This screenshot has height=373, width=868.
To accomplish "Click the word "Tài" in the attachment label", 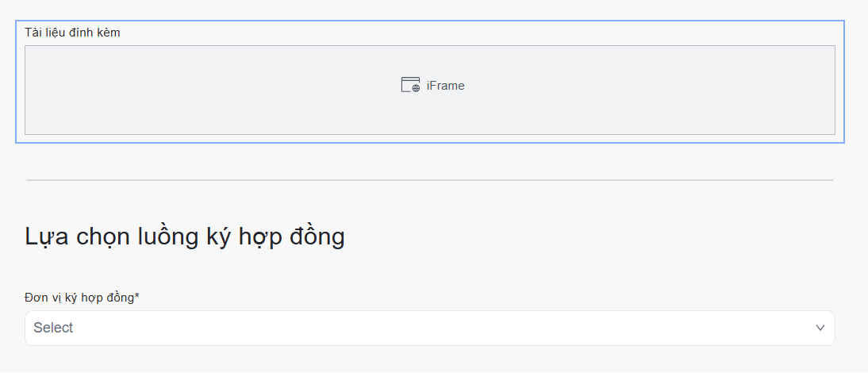I will [33, 33].
